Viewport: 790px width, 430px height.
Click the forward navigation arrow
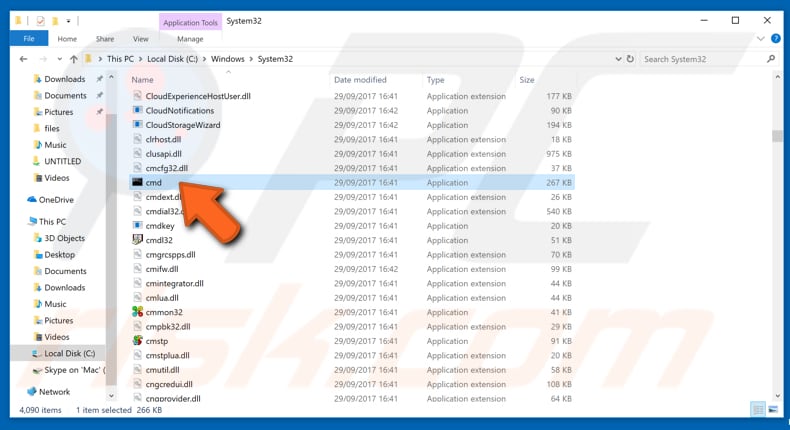pos(43,59)
